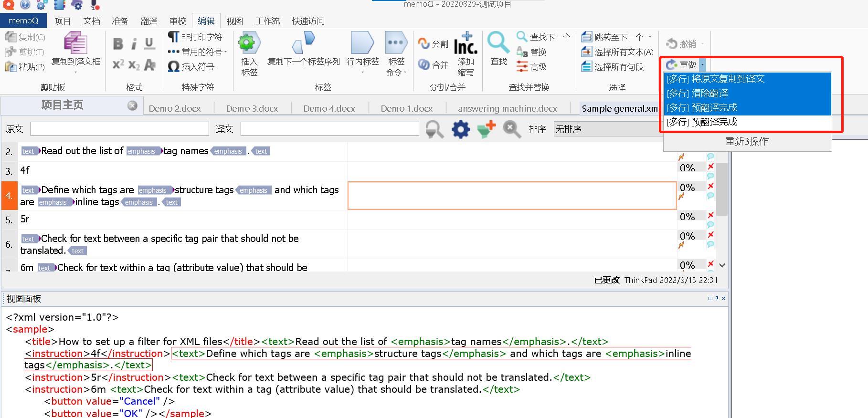Click the Copy (复制) icon
Image resolution: width=868 pixels, height=418 pixels.
pos(11,37)
